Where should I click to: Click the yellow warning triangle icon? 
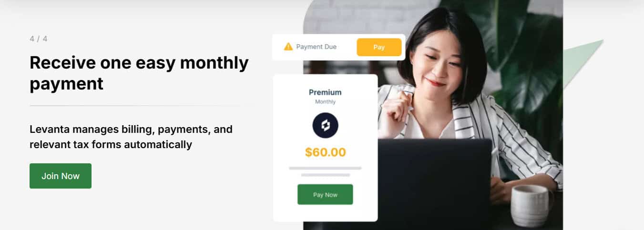tap(288, 47)
